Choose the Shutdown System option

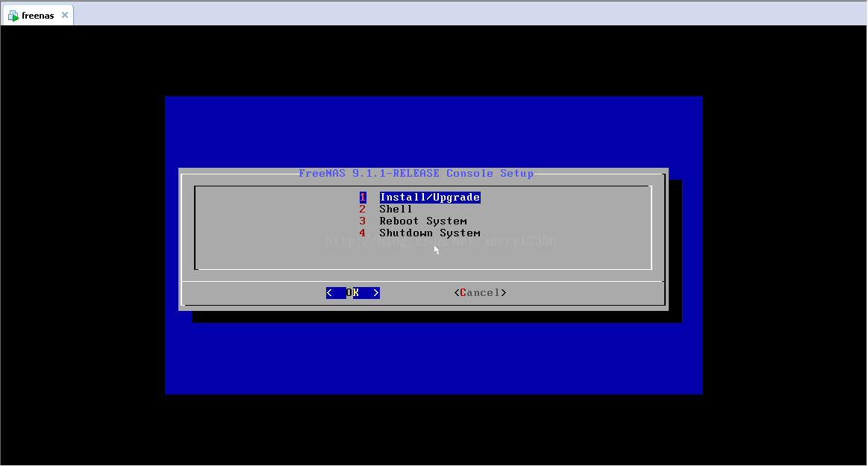pyautogui.click(x=430, y=233)
